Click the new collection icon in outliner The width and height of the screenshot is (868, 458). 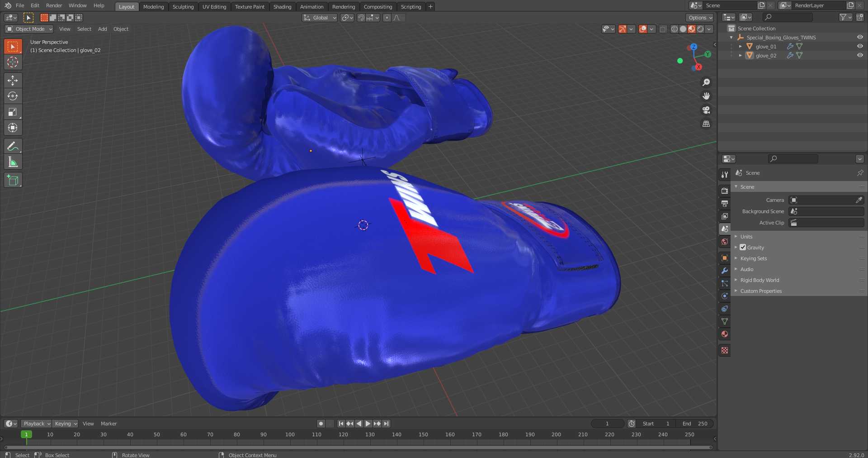click(x=860, y=17)
